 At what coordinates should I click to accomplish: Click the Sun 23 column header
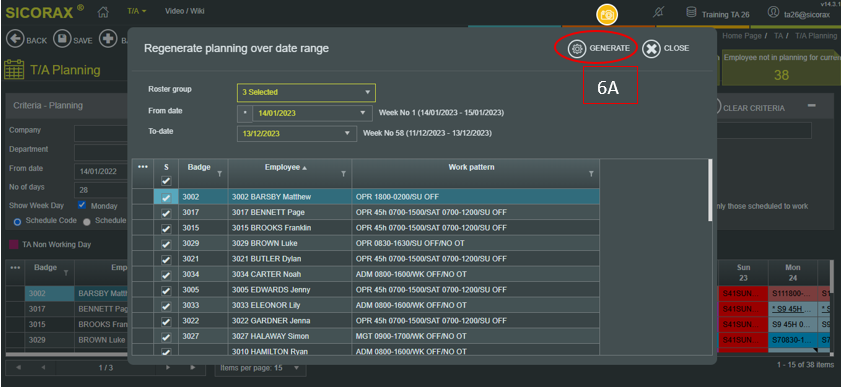click(743, 272)
